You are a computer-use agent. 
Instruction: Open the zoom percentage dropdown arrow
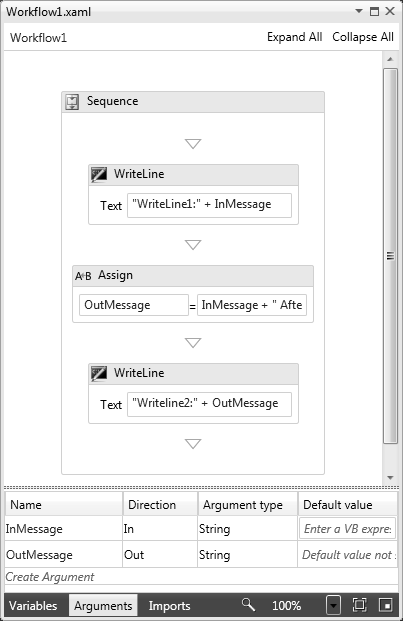pyautogui.click(x=333, y=605)
